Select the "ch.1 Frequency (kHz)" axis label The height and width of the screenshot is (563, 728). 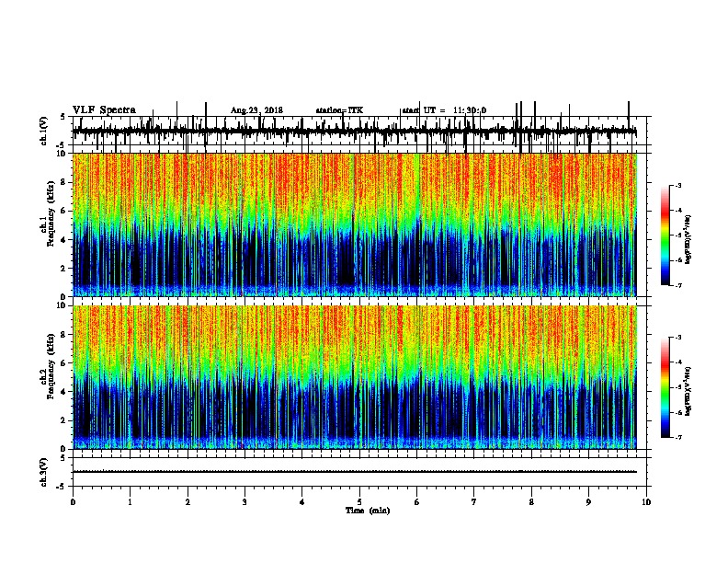47,213
